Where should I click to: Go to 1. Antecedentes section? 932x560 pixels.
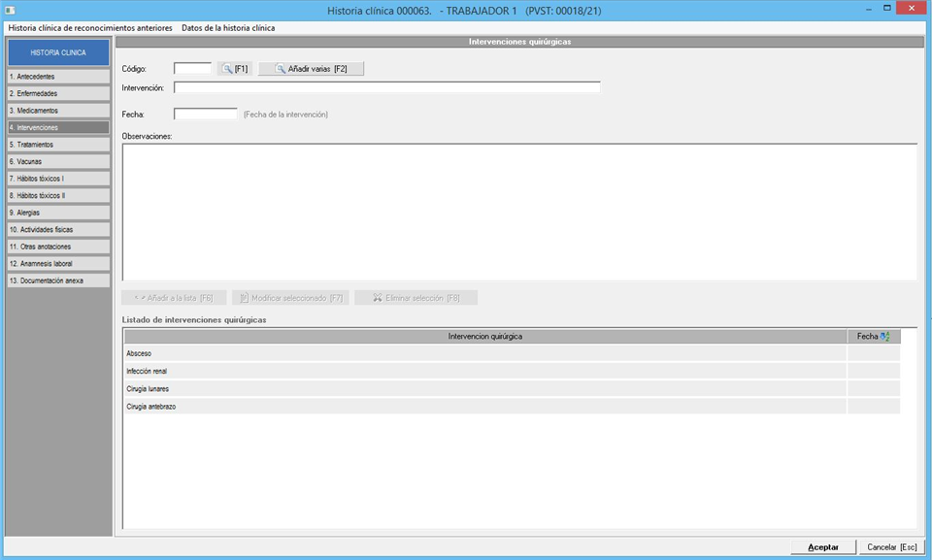click(x=58, y=77)
